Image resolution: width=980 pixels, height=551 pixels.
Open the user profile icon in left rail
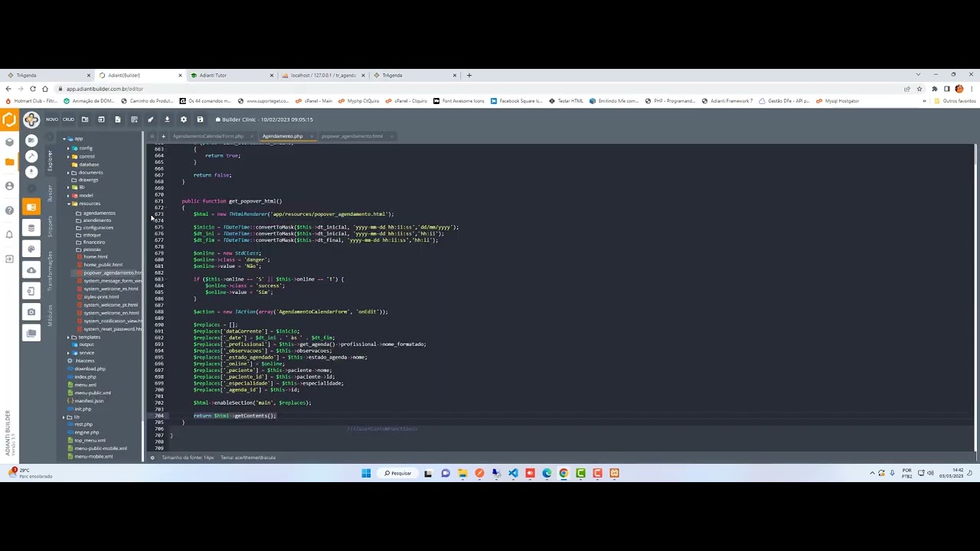tap(9, 186)
